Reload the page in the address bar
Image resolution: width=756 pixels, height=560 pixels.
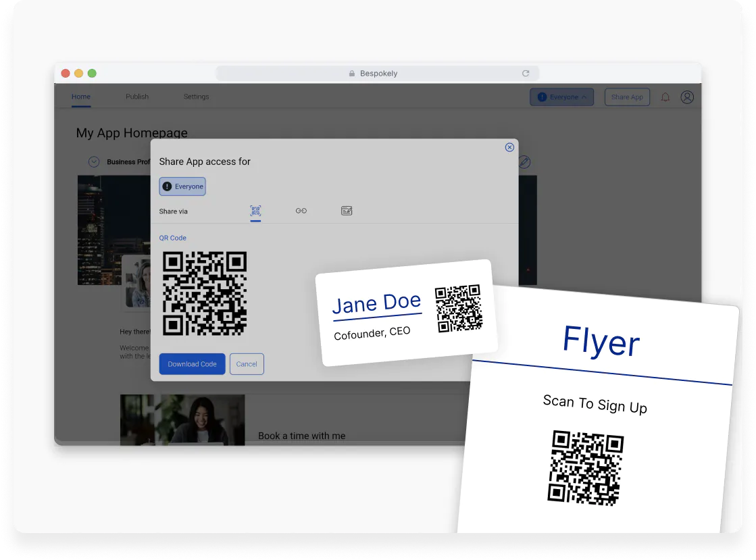point(526,73)
